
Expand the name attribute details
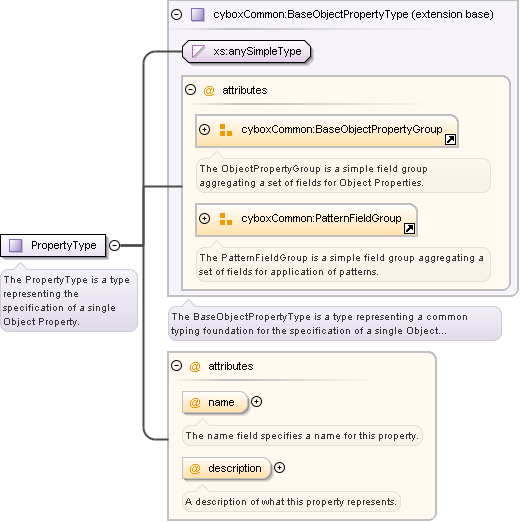click(256, 402)
